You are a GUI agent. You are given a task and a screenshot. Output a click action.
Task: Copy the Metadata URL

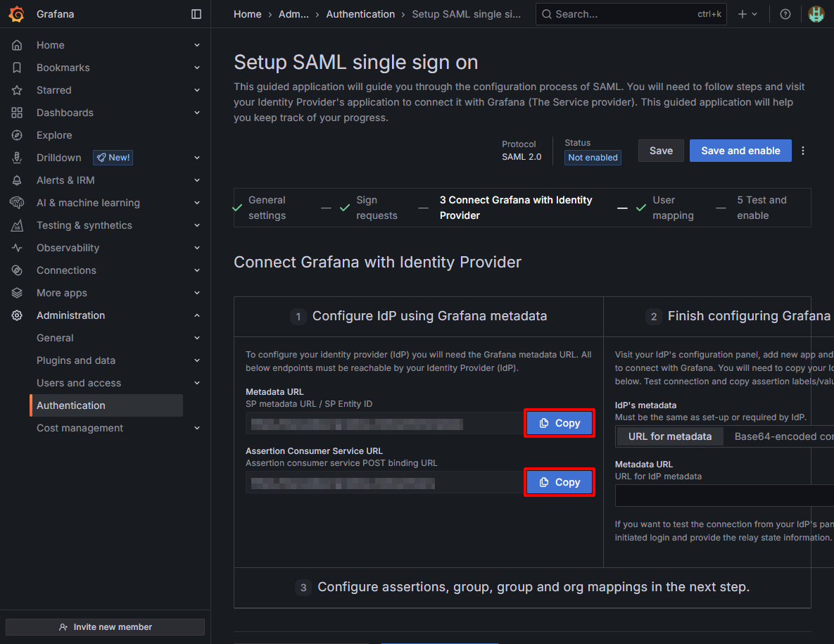[560, 423]
